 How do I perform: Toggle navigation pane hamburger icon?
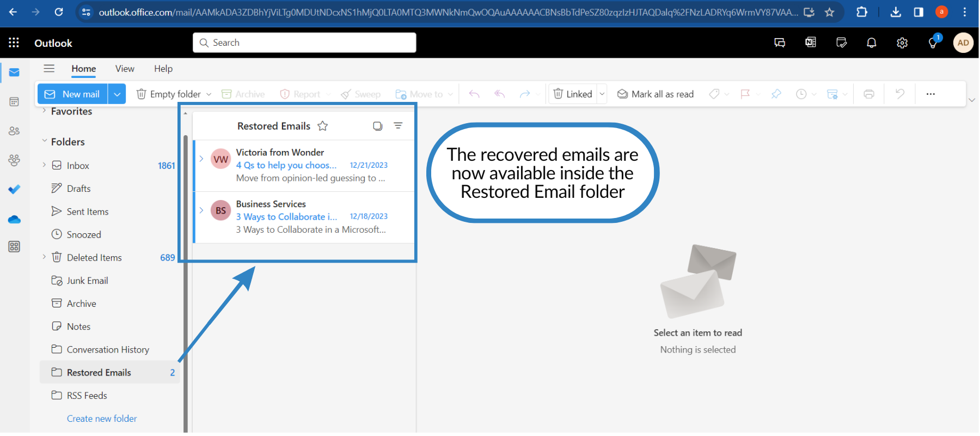49,68
